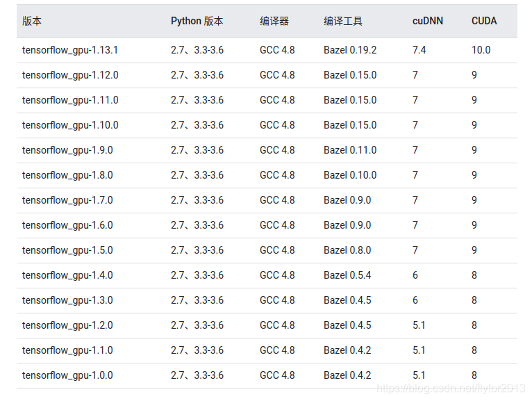Select the tensorflow_gpu-1.4.0 version cell

click(67, 275)
